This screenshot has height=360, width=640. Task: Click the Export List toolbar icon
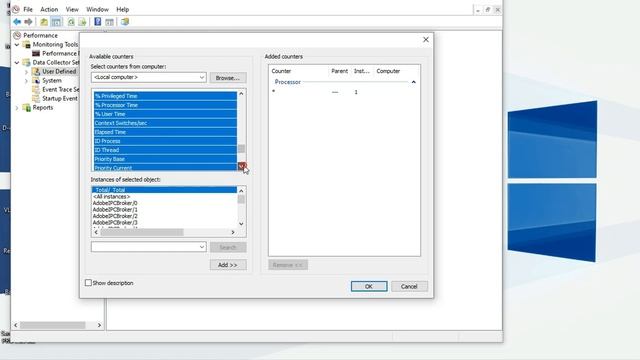pyautogui.click(x=82, y=22)
